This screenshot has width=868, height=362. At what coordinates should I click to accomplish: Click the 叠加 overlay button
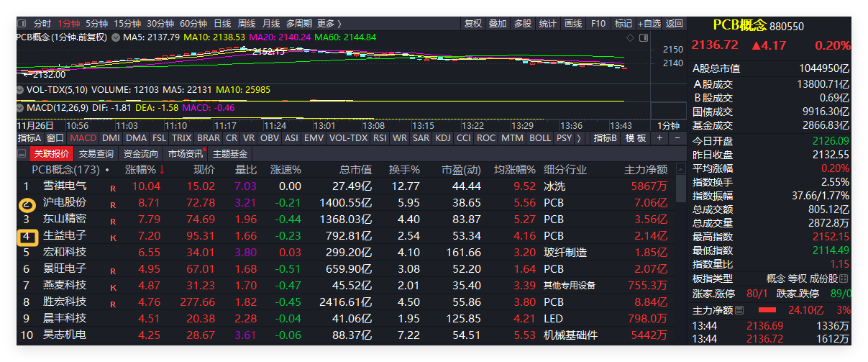[x=498, y=24]
